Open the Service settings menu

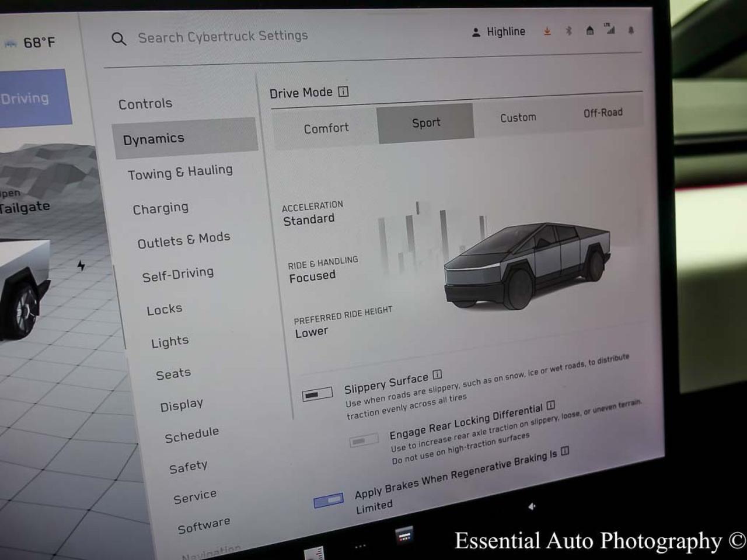pos(195,496)
